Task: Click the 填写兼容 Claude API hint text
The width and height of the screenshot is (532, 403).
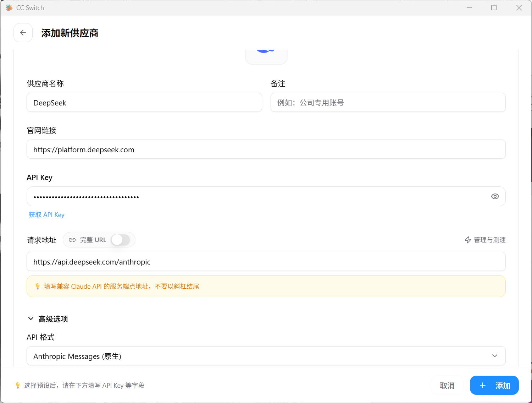Action: click(121, 286)
